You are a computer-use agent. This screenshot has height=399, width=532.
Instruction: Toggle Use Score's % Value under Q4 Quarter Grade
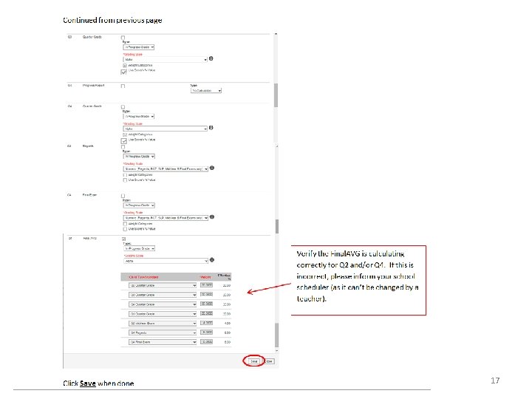pos(124,141)
